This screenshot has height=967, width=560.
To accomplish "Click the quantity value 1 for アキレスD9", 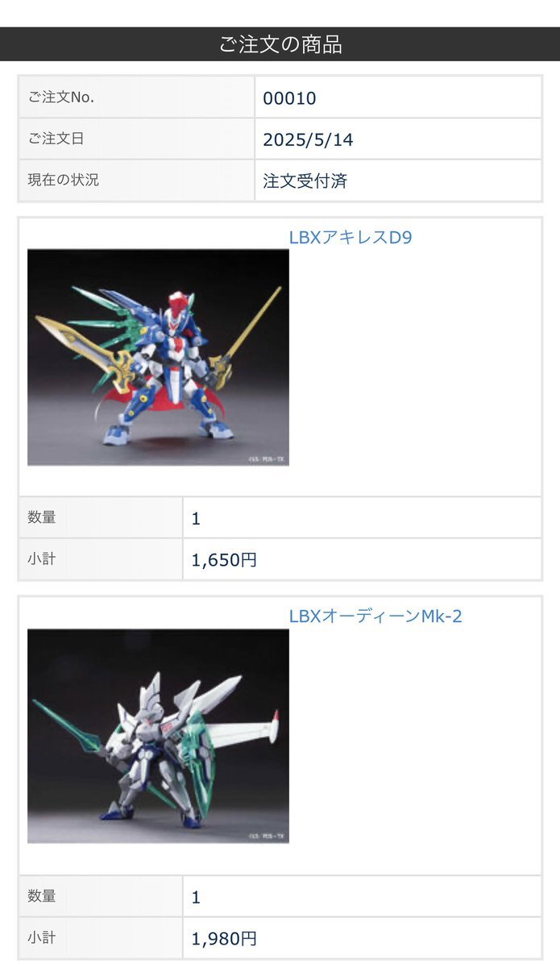I will [196, 519].
